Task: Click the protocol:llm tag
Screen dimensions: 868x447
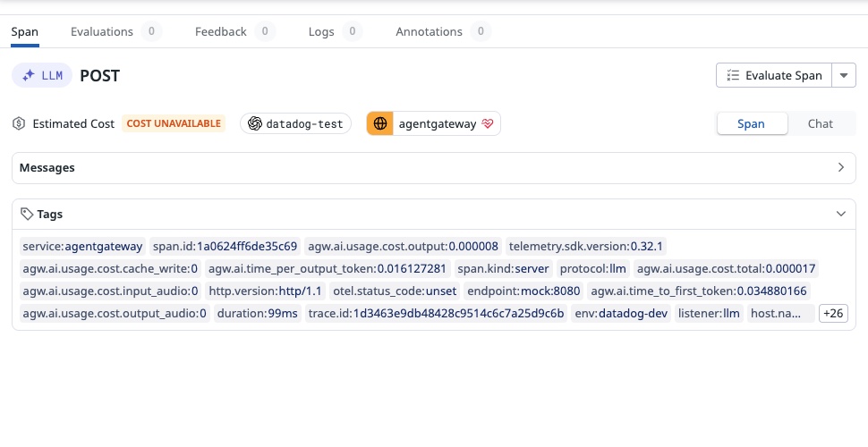Action: pos(593,269)
